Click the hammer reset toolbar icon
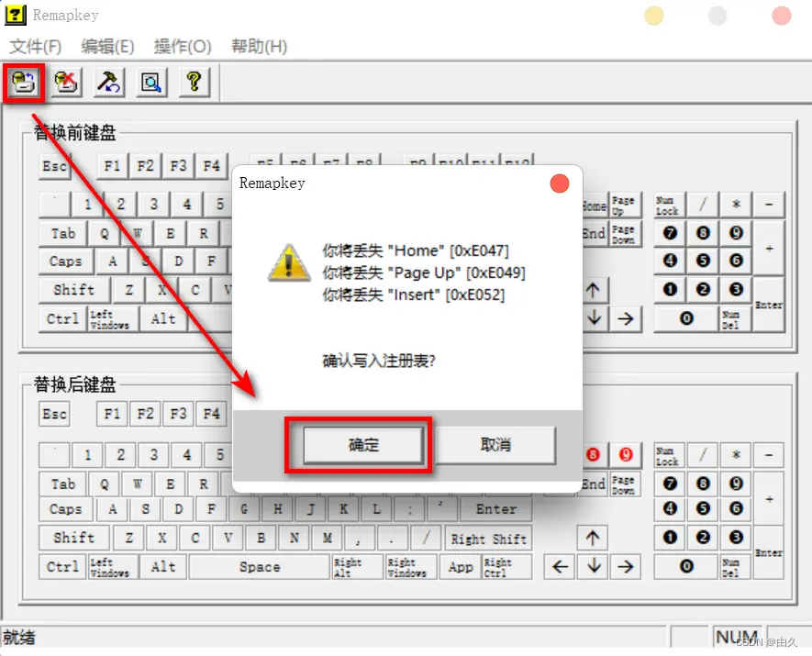This screenshot has height=656, width=812. click(x=109, y=83)
